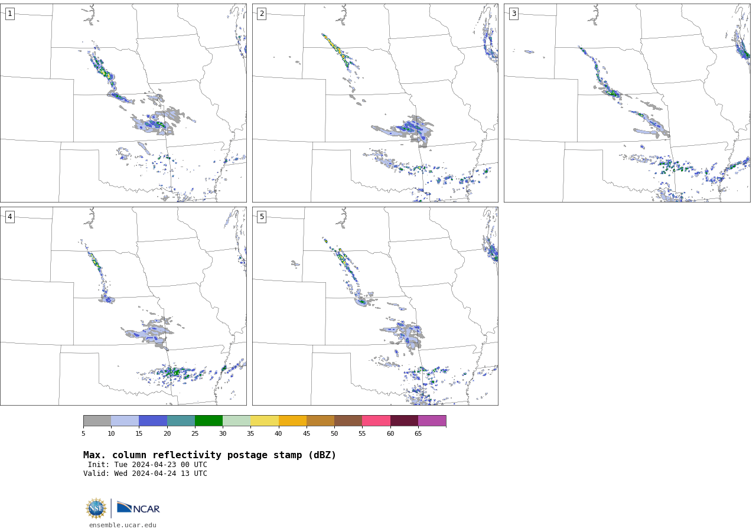This screenshot has width=756, height=532.
Task: Click the Max. column reflectivity title
Action: (210, 455)
